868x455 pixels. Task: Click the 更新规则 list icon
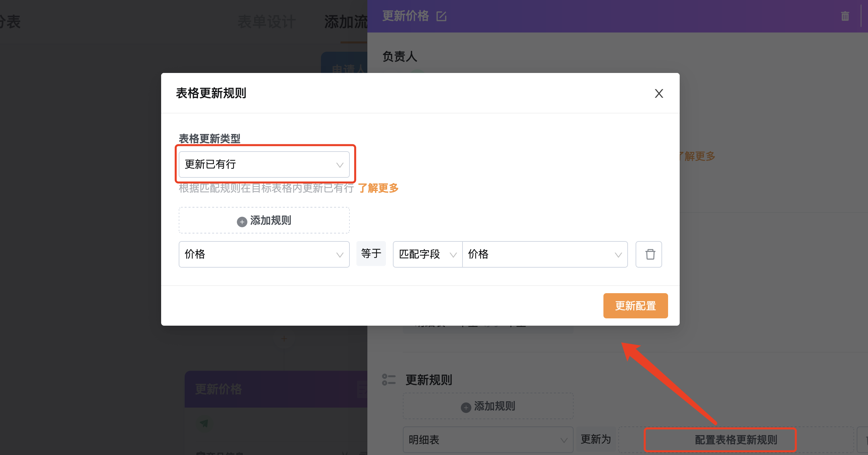click(389, 380)
